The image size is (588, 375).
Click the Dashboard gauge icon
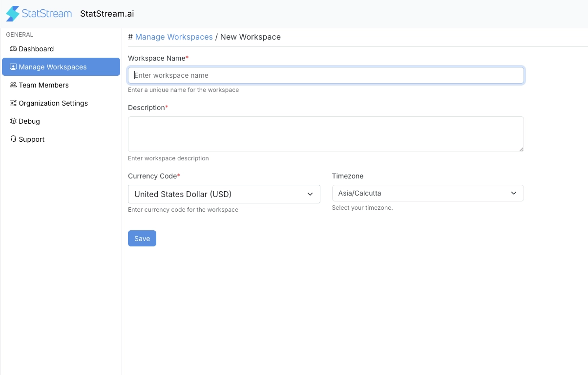(13, 49)
